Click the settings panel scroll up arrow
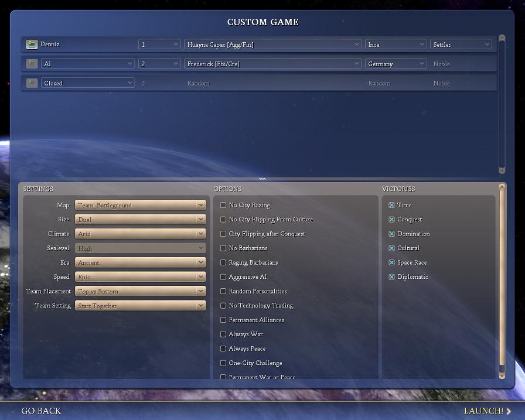This screenshot has width=525, height=420. 502,186
